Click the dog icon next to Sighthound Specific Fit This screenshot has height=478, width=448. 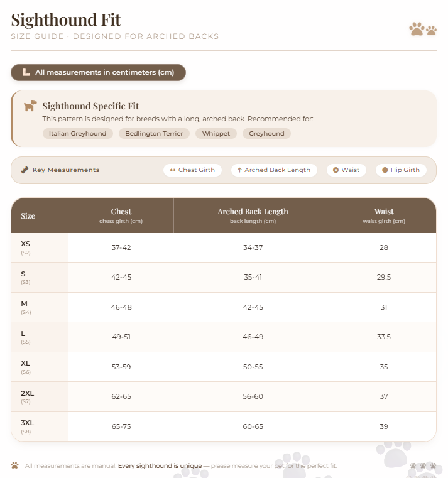(x=30, y=106)
